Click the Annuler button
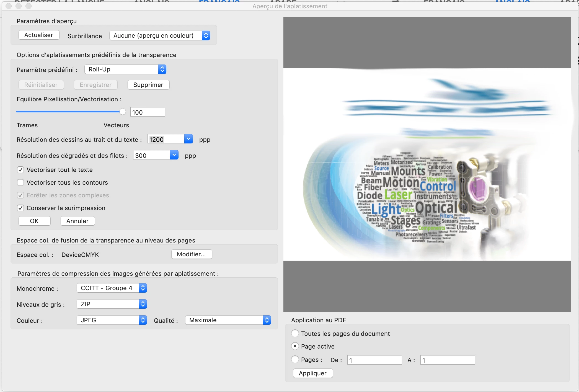This screenshot has height=392, width=579. (77, 221)
